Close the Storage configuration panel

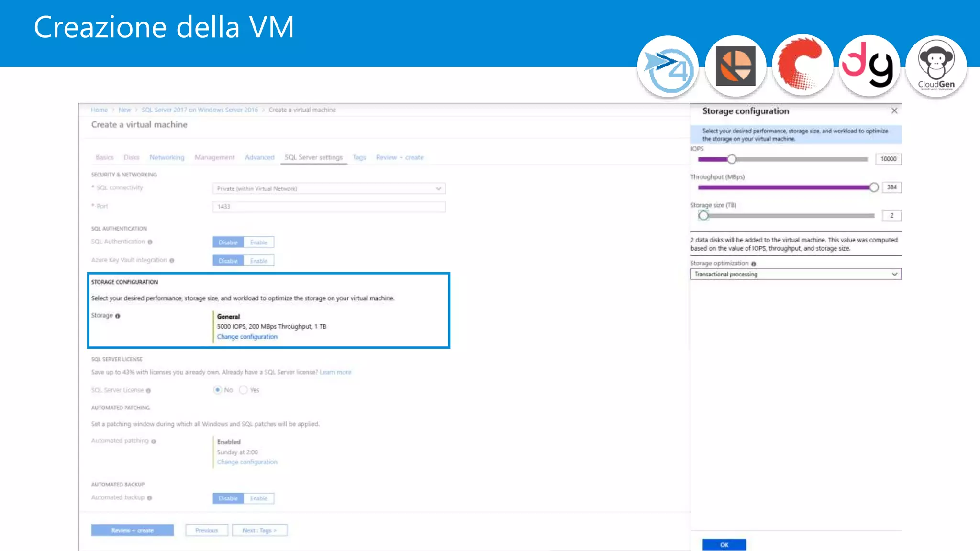tap(894, 111)
